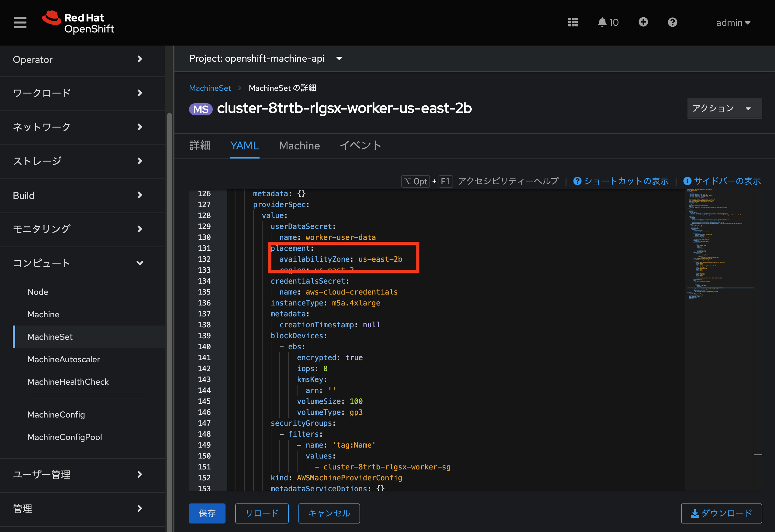
Task: Click cluster-8trtb-rlgsx-worker-sg value
Action: pyautogui.click(x=387, y=467)
